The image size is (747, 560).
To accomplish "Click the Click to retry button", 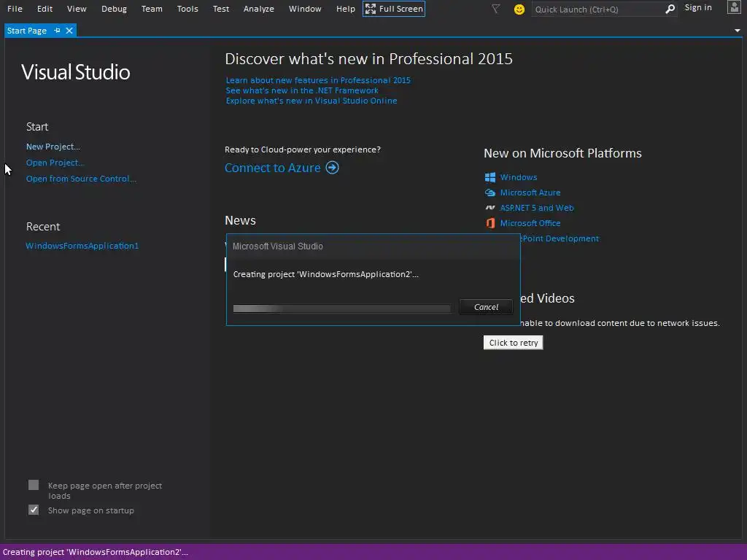I will click(513, 343).
